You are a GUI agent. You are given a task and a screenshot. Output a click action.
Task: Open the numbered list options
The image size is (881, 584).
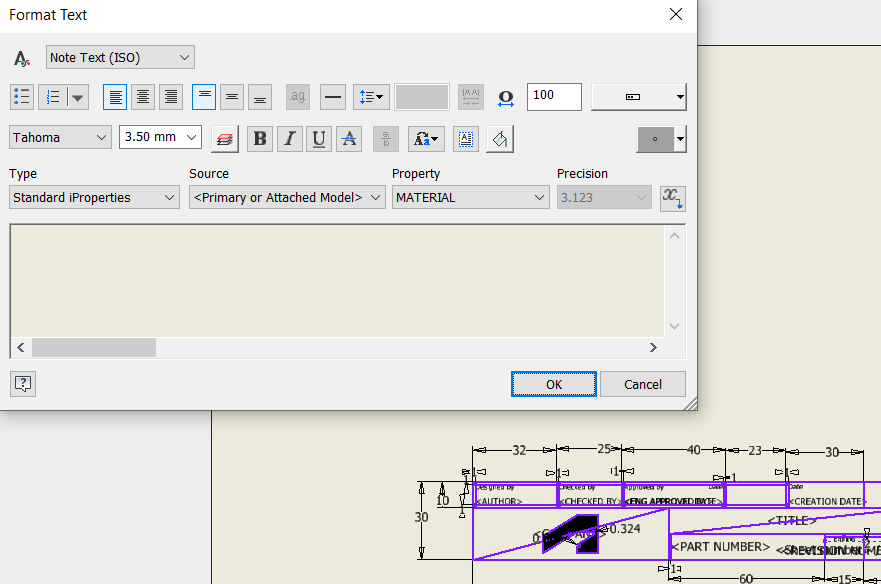coord(77,96)
